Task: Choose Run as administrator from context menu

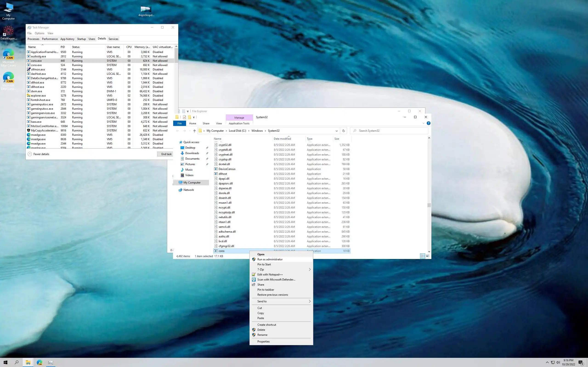Action: click(x=270, y=259)
